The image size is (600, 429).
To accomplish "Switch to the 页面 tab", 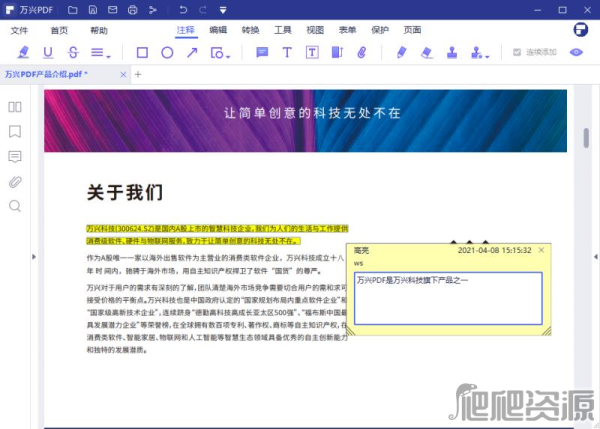I will [x=412, y=30].
